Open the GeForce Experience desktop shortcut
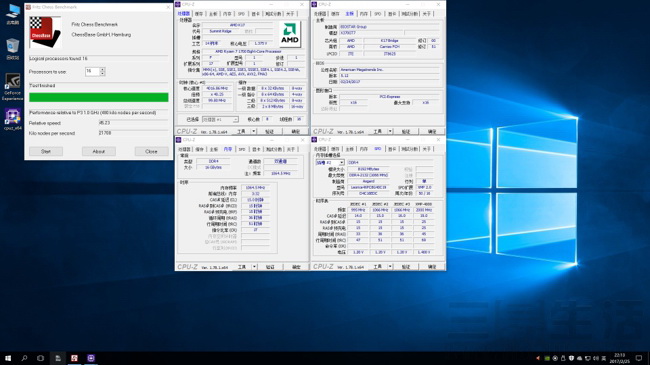Screen dimensions: 650x365 pos(12,87)
